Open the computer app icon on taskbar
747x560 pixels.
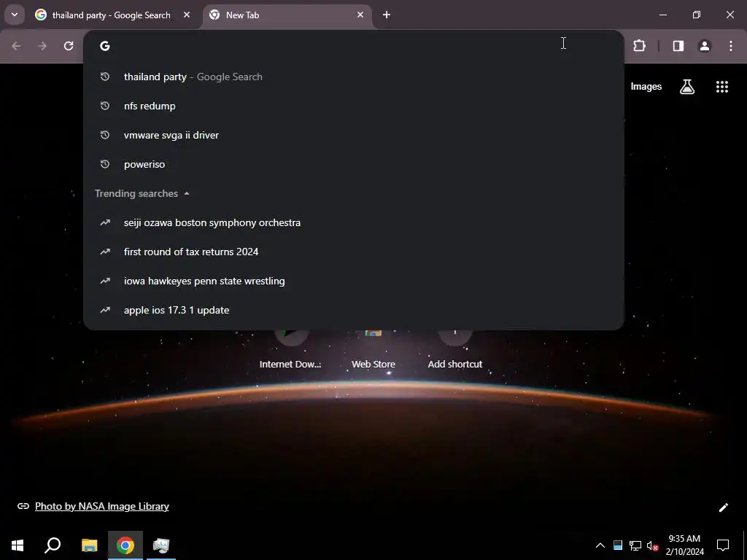(x=161, y=545)
